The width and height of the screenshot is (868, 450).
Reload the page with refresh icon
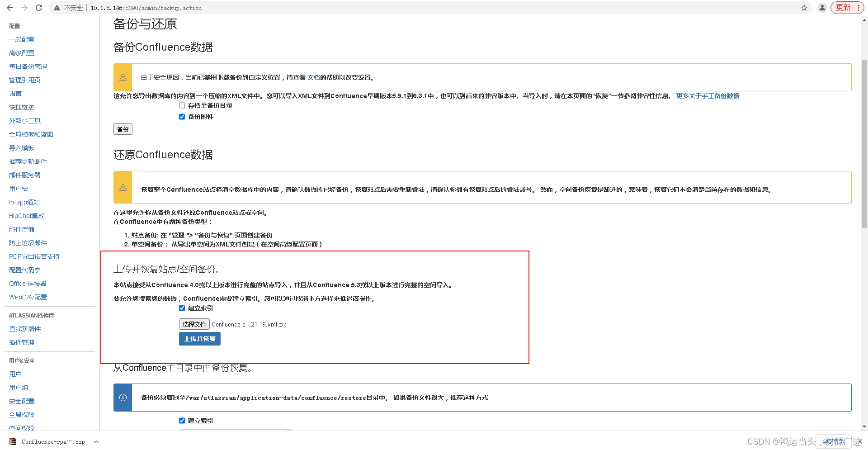pos(39,8)
